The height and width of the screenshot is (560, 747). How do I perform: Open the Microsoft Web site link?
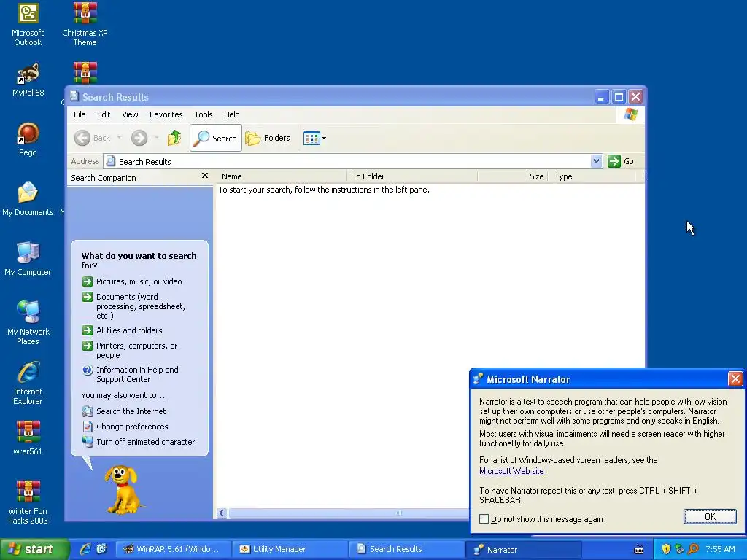tap(511, 471)
